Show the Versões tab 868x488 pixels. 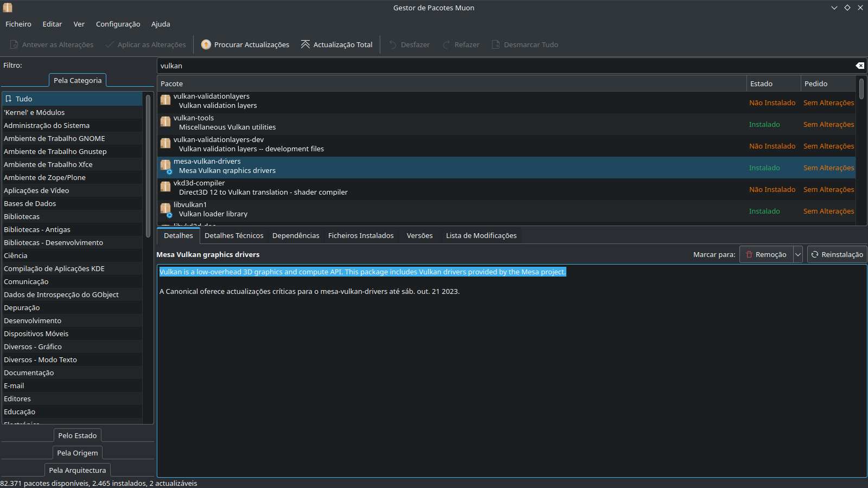tap(419, 235)
